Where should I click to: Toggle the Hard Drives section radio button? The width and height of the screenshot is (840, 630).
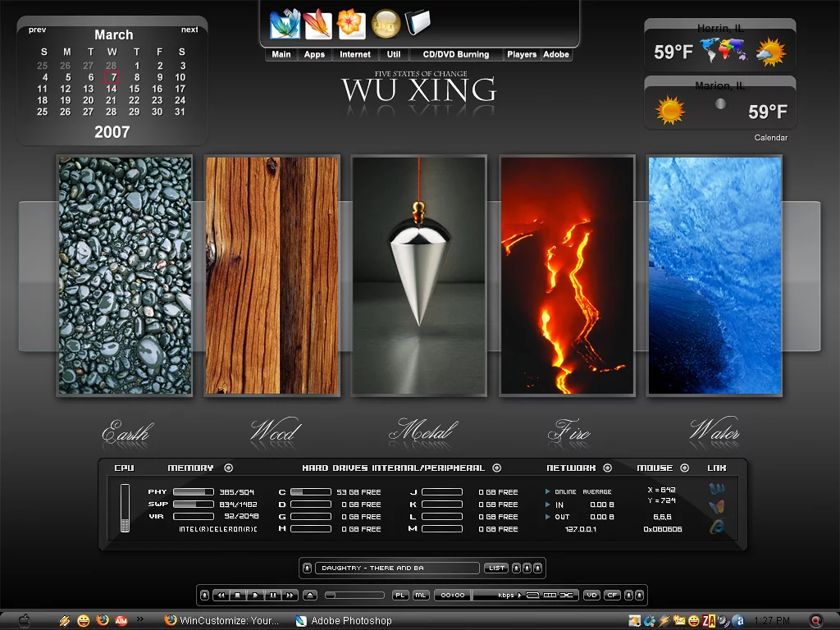coord(496,468)
